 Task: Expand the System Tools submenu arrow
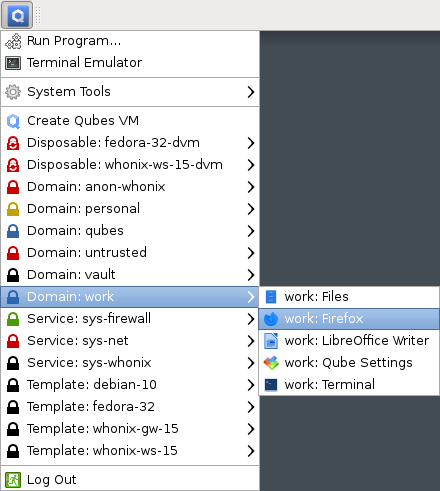point(251,92)
